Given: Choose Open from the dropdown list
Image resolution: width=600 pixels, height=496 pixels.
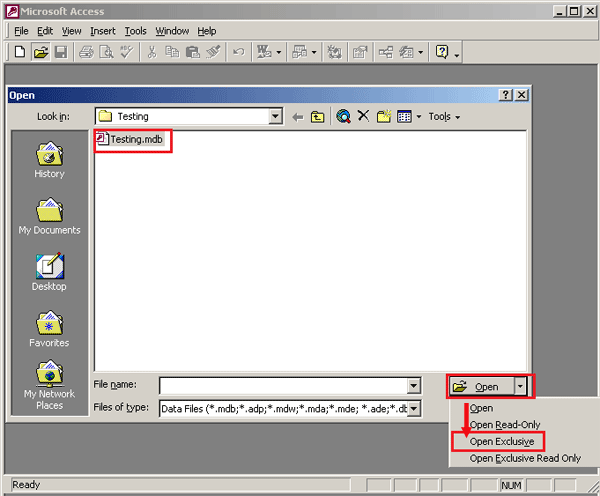Looking at the screenshot, I should (481, 408).
